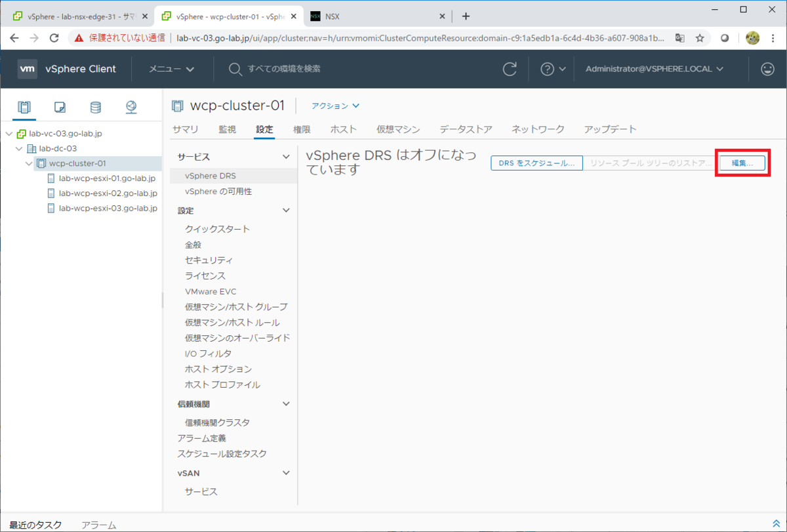This screenshot has width=787, height=532.
Task: Click the DRS をスケジュール... button
Action: [x=536, y=163]
